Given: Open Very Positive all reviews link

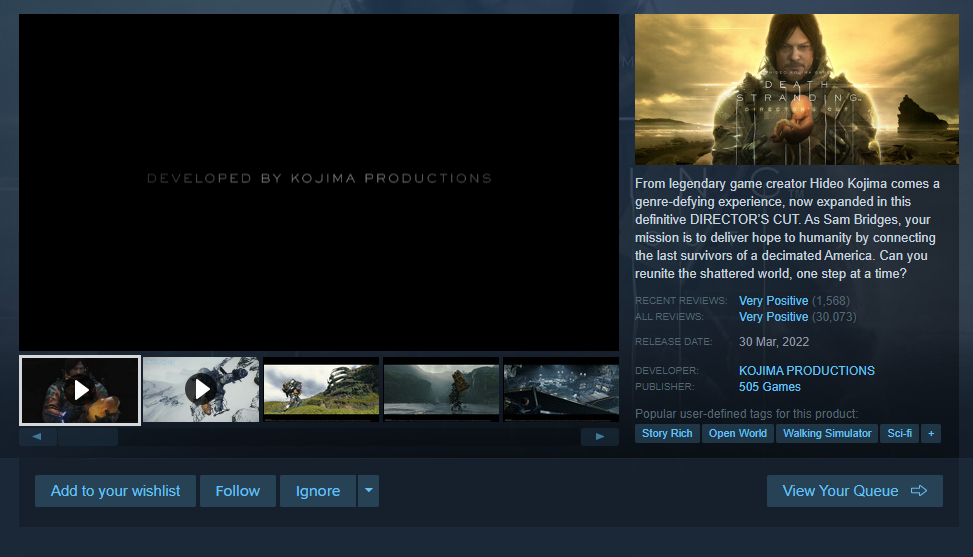Looking at the screenshot, I should 773,317.
